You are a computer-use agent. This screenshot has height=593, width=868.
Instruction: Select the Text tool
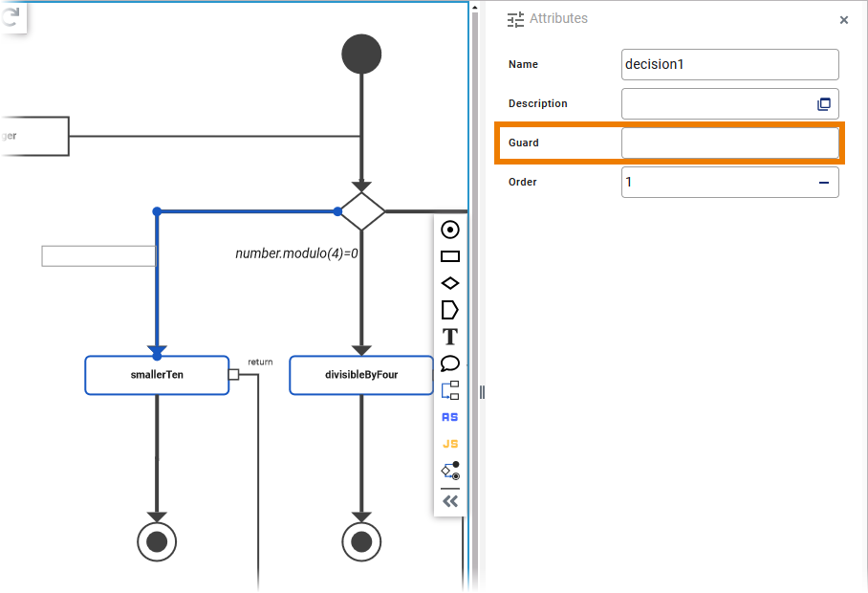[x=450, y=337]
